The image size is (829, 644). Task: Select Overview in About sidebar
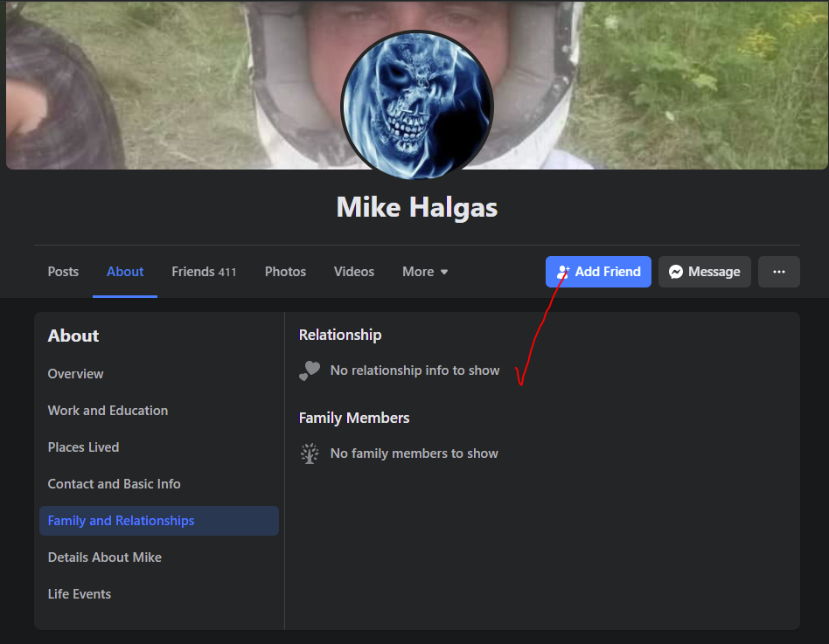[158, 373]
